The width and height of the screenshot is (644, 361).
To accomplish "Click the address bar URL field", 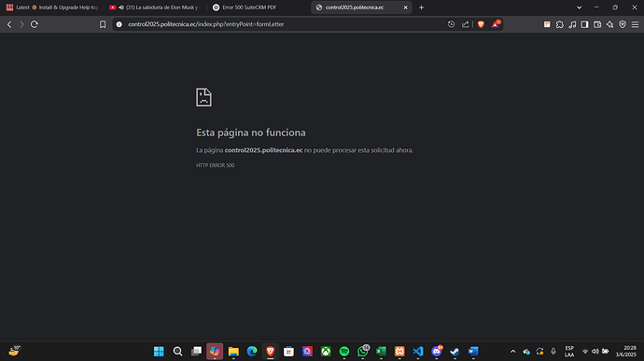I will click(284, 24).
